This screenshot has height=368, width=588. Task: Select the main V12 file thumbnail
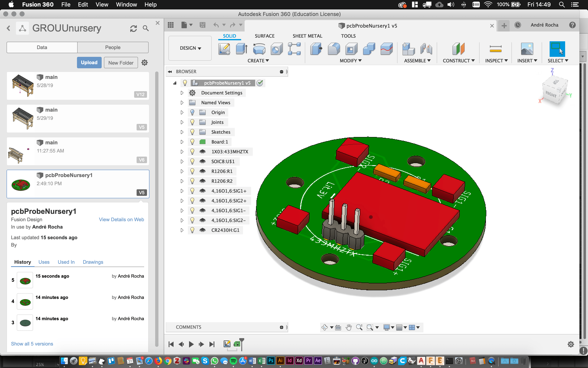point(23,86)
